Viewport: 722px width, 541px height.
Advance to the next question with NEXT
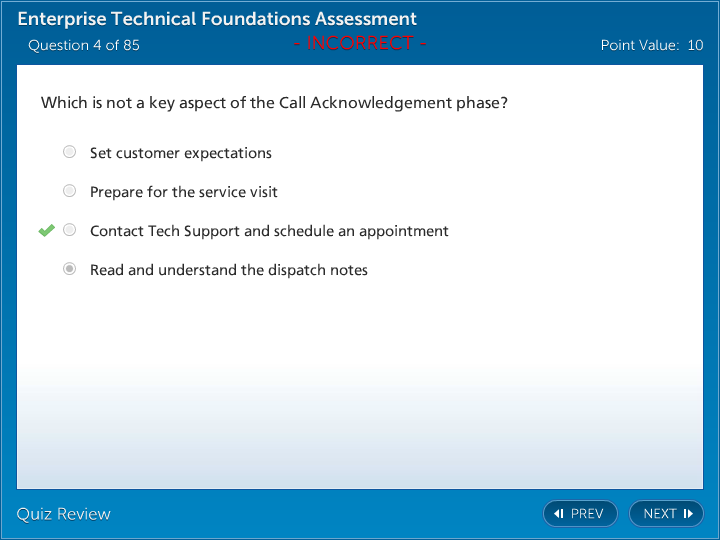[666, 514]
